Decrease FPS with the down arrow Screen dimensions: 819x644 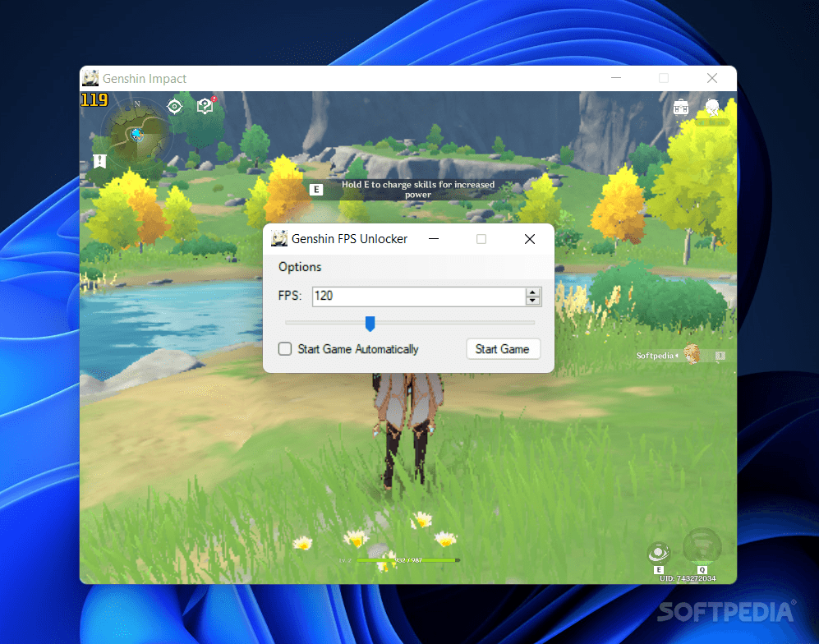point(532,301)
